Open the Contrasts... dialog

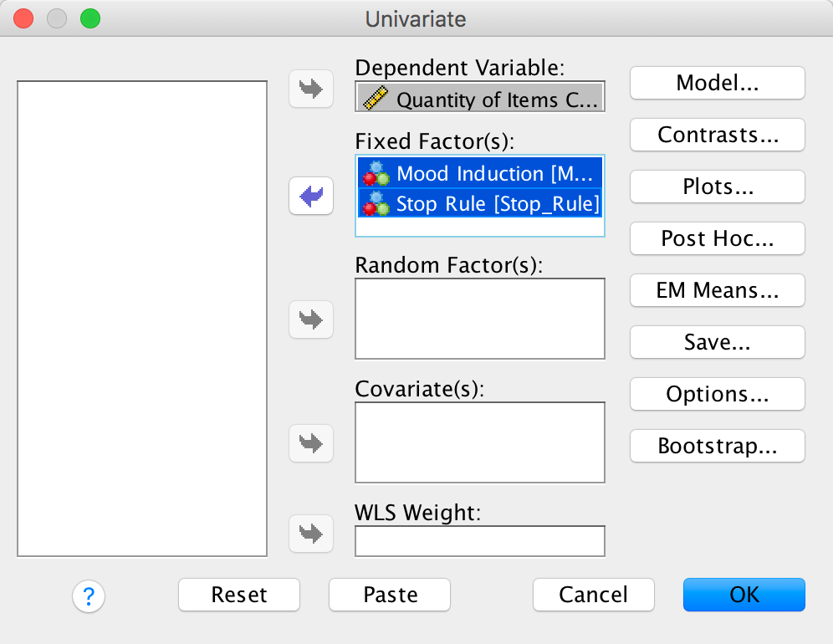717,135
